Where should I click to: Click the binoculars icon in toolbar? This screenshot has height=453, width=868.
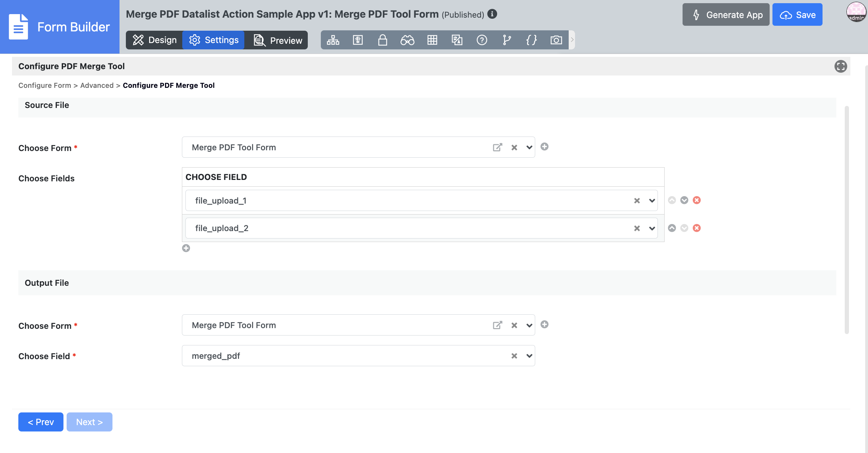coord(407,40)
